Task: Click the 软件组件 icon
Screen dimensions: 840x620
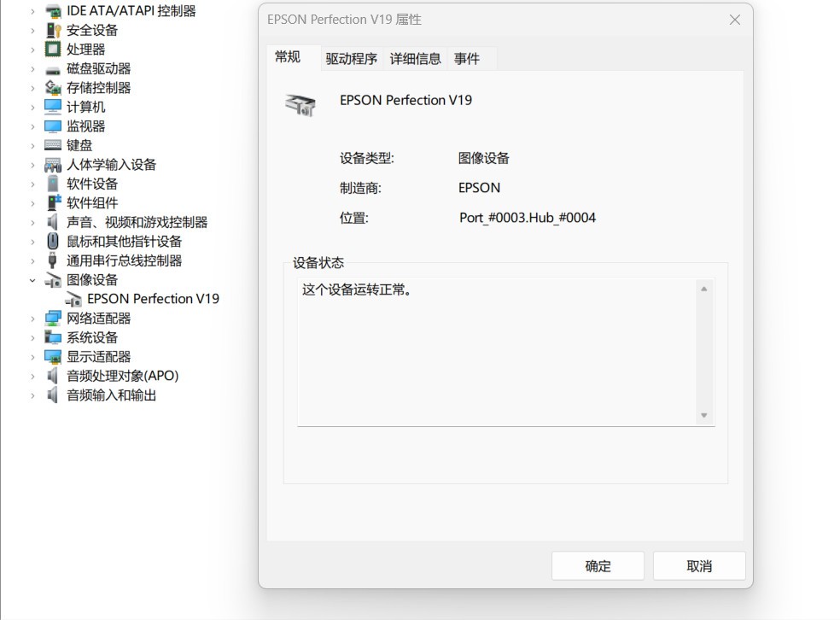Action: [54, 202]
